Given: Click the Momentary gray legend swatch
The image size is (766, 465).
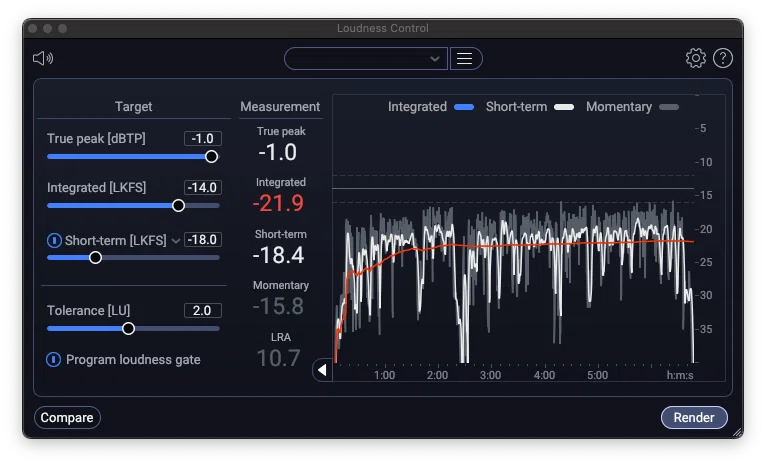Looking at the screenshot, I should (669, 107).
